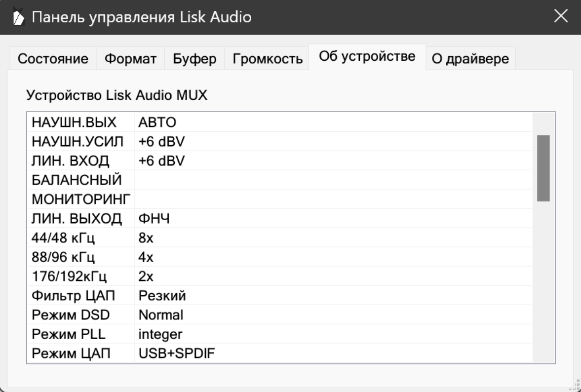Select the Буфер tab
The image size is (581, 392).
(194, 59)
